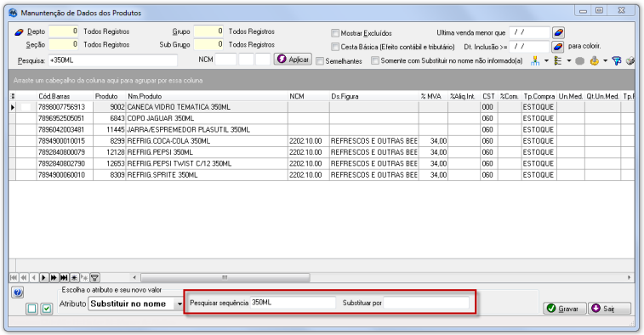Click the go-to-bookmark navigator button
The width and height of the screenshot is (644, 335).
pyautogui.click(x=83, y=278)
